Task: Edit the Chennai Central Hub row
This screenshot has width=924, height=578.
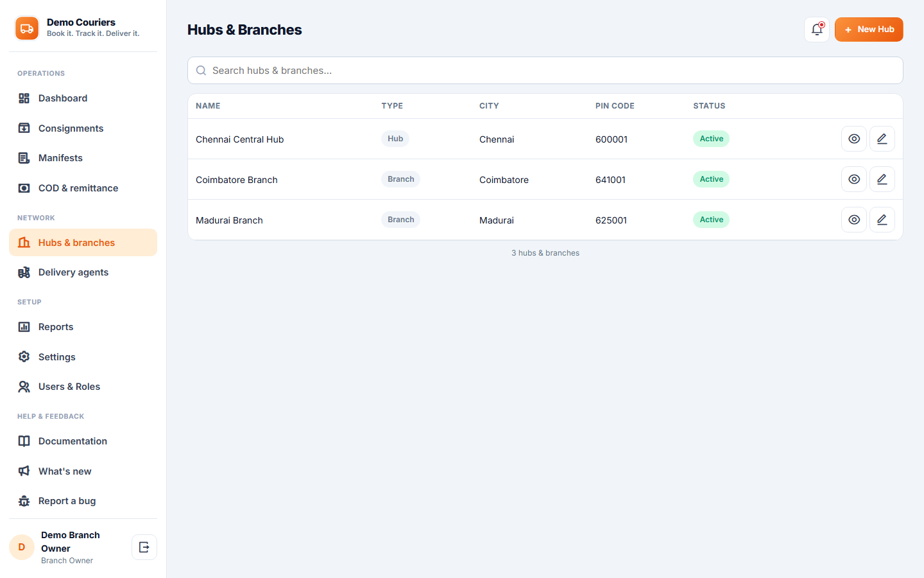Action: 882,139
